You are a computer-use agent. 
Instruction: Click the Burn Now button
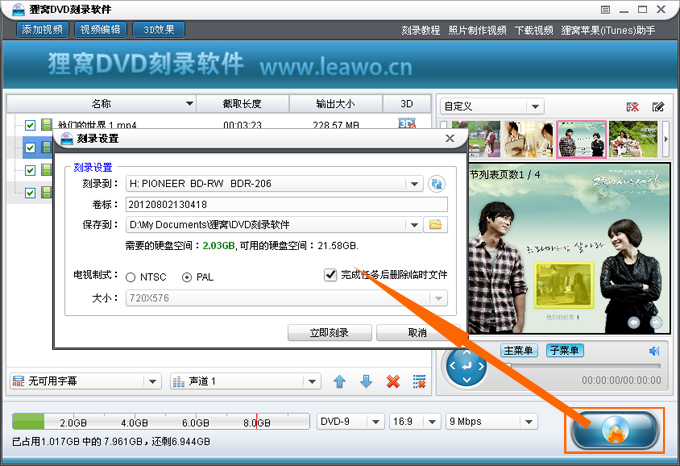tap(330, 333)
